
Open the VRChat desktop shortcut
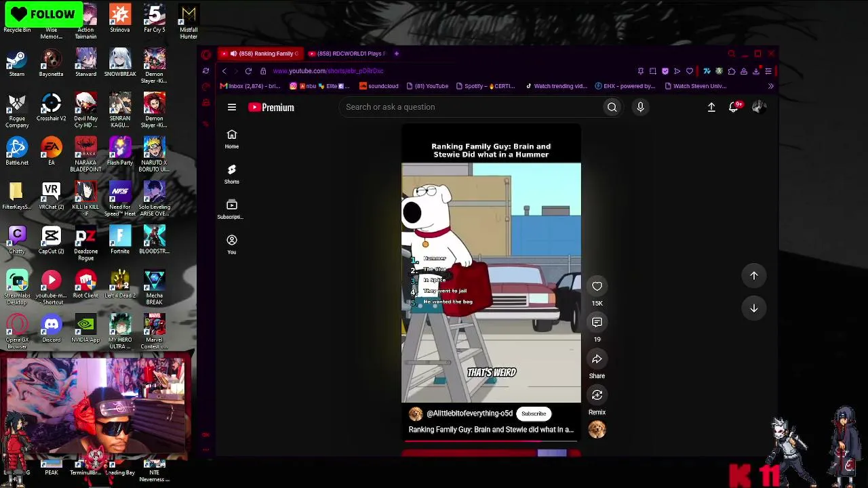pyautogui.click(x=52, y=197)
